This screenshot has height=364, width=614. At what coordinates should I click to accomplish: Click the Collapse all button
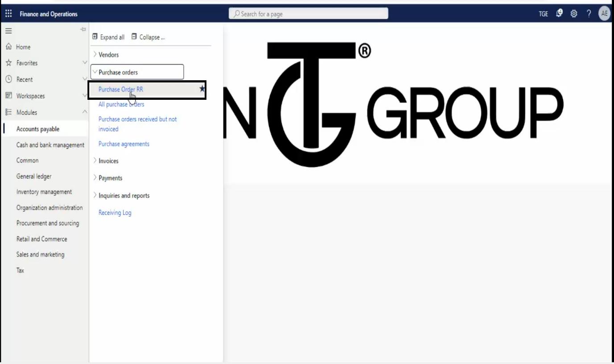click(148, 37)
